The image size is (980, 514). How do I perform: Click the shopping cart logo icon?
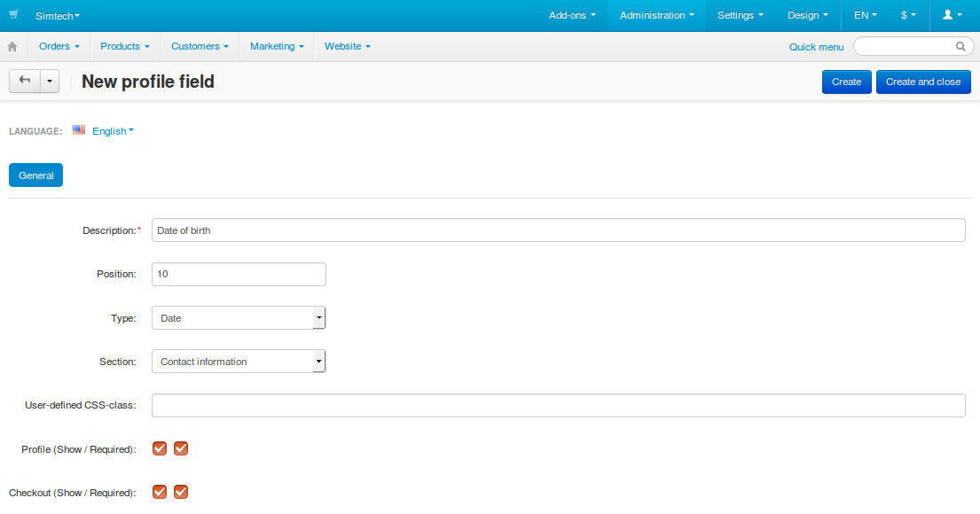click(14, 14)
